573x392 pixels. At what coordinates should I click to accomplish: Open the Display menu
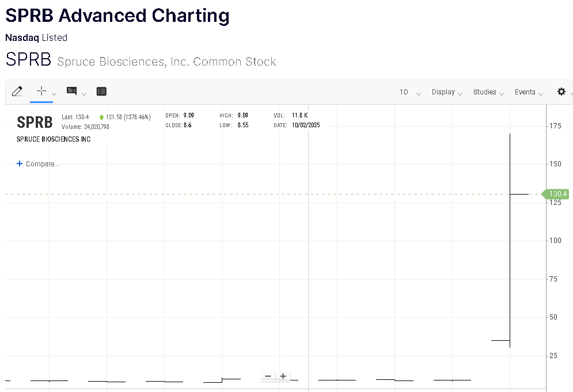coord(447,92)
